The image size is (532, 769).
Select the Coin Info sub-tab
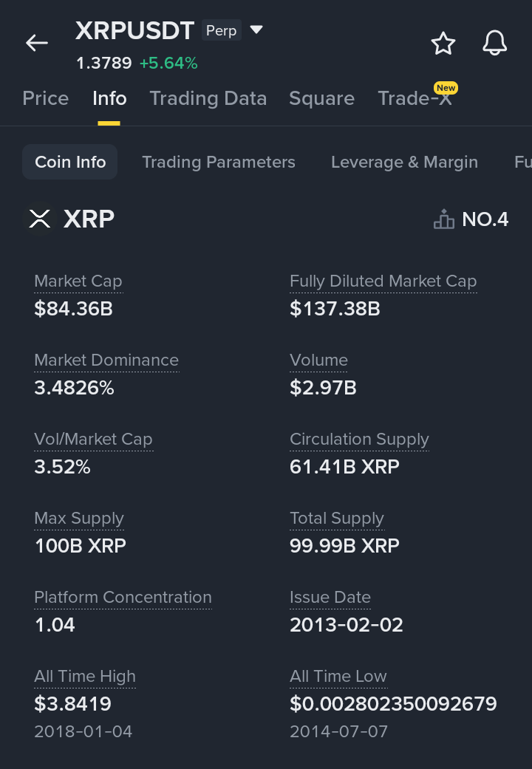(70, 162)
